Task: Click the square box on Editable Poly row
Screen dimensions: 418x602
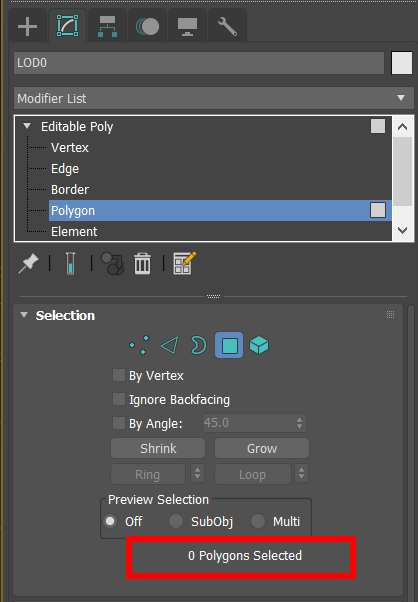Action: (378, 126)
